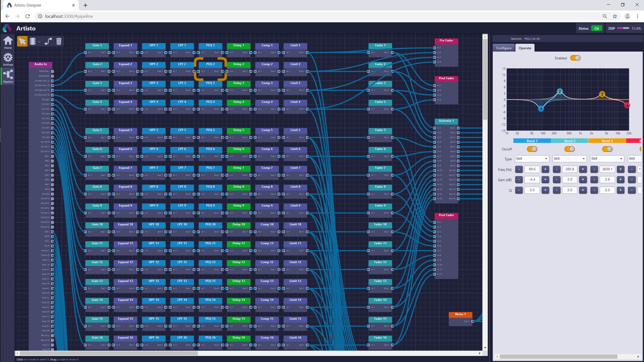Screen dimensions: 644x362
Task: Toggle Band 3 On/off switch
Action: point(607,149)
